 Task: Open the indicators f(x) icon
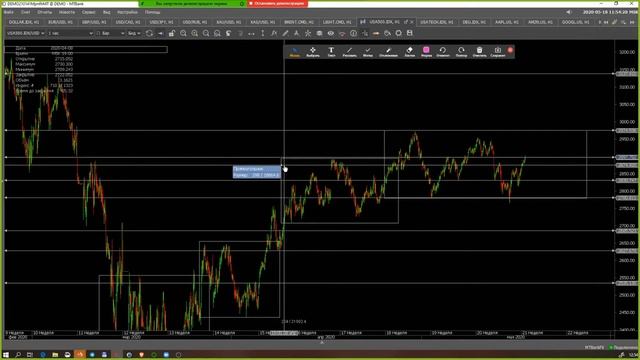pyautogui.click(x=274, y=33)
